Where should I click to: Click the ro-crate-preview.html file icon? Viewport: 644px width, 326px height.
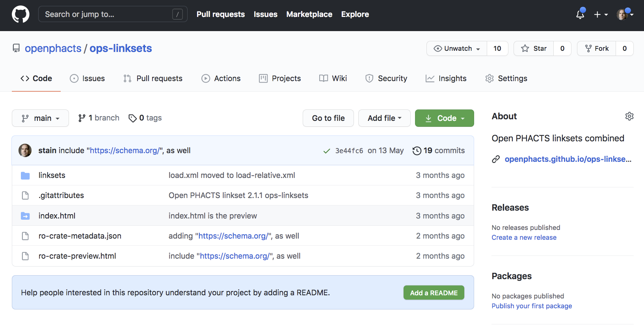[25, 256]
